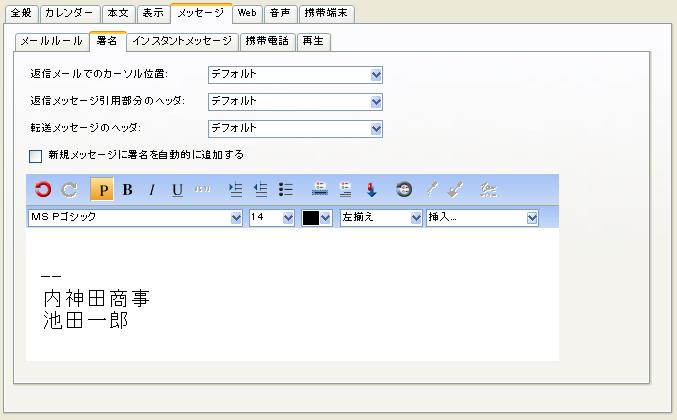Click the dark round globe-like icon
Viewport: 677px width, 420px height.
(404, 189)
